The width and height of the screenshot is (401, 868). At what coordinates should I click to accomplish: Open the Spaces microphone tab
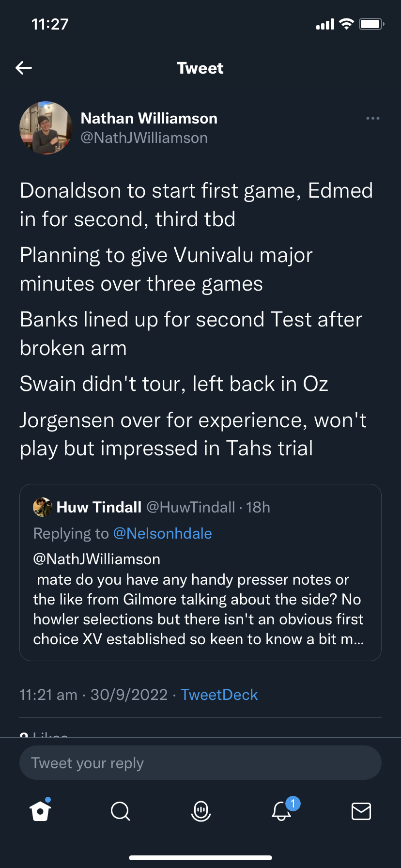[200, 810]
